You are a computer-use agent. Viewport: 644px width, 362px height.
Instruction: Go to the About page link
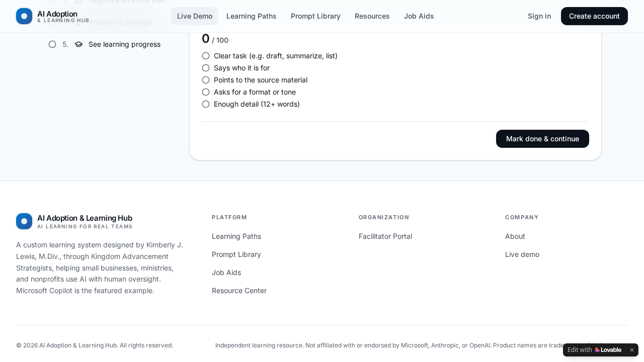(x=515, y=236)
